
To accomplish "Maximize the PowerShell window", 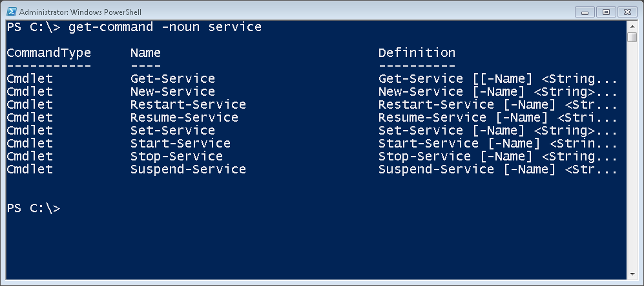I will 606,11.
